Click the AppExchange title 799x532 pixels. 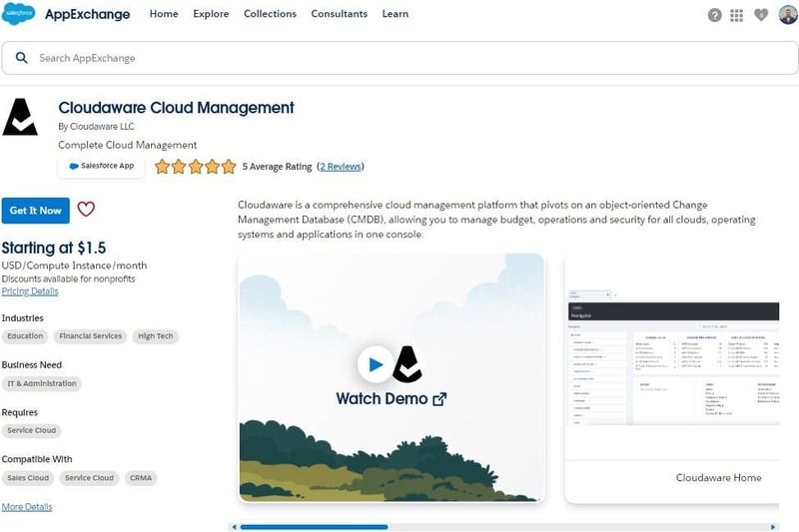tap(88, 14)
